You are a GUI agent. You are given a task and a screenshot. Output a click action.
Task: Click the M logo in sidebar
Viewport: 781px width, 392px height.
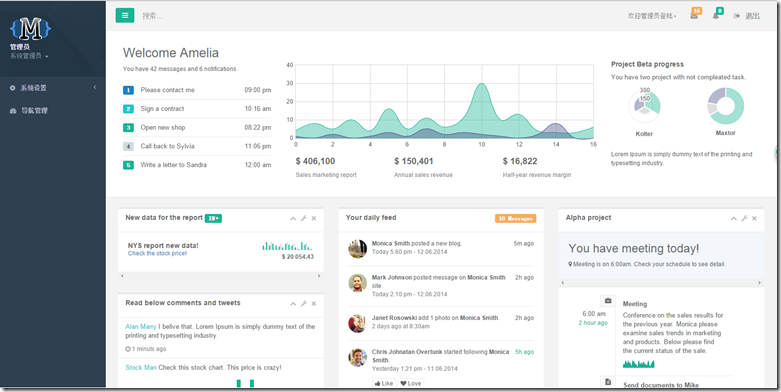click(x=30, y=29)
